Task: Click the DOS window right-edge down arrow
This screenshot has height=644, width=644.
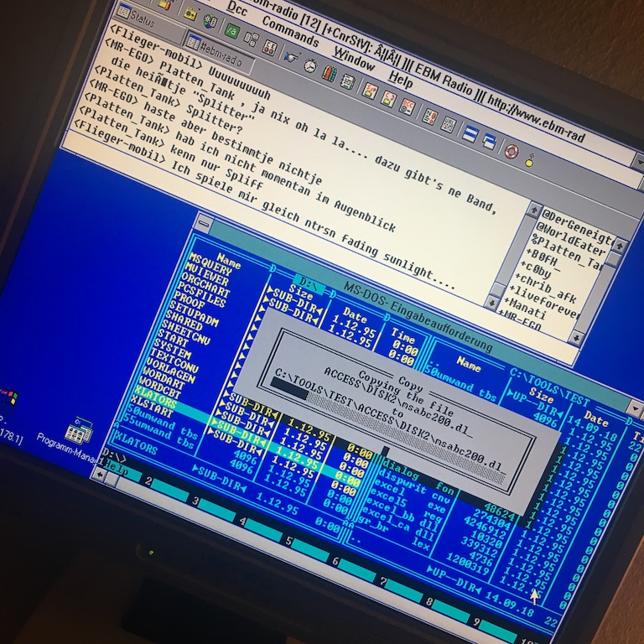Action: [x=635, y=409]
